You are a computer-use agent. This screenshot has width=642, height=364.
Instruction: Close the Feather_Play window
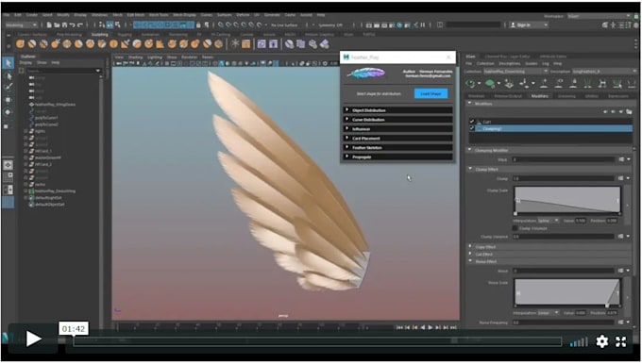(x=448, y=58)
